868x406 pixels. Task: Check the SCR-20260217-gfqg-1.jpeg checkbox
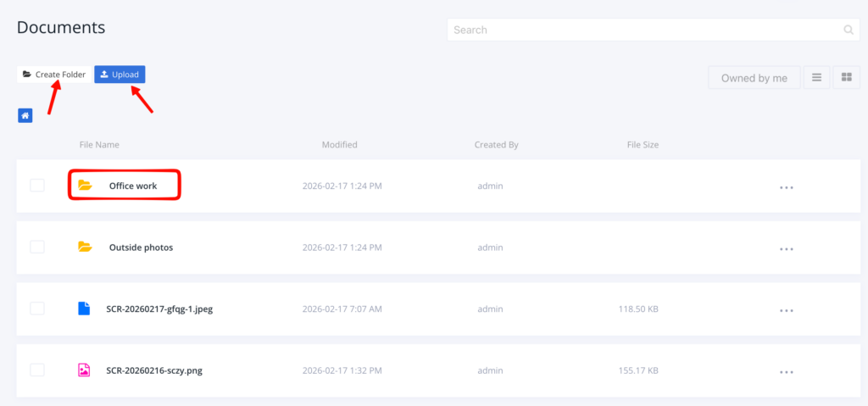point(37,309)
